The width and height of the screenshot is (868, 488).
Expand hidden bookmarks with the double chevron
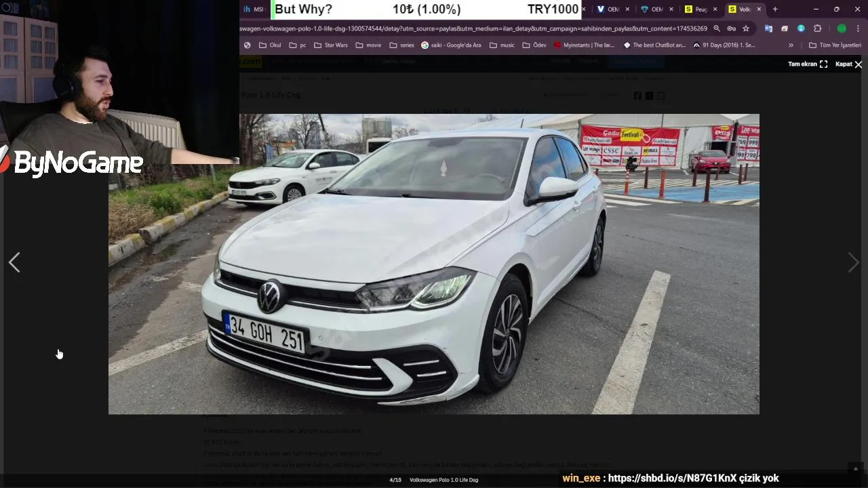(x=791, y=45)
